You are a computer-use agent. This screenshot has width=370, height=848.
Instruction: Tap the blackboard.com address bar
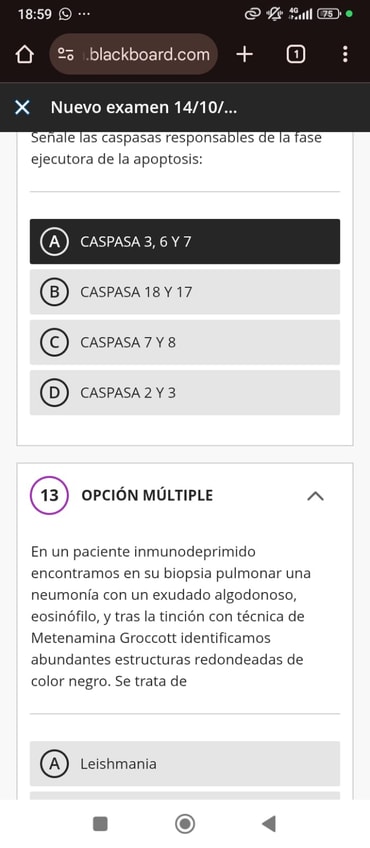click(x=134, y=54)
